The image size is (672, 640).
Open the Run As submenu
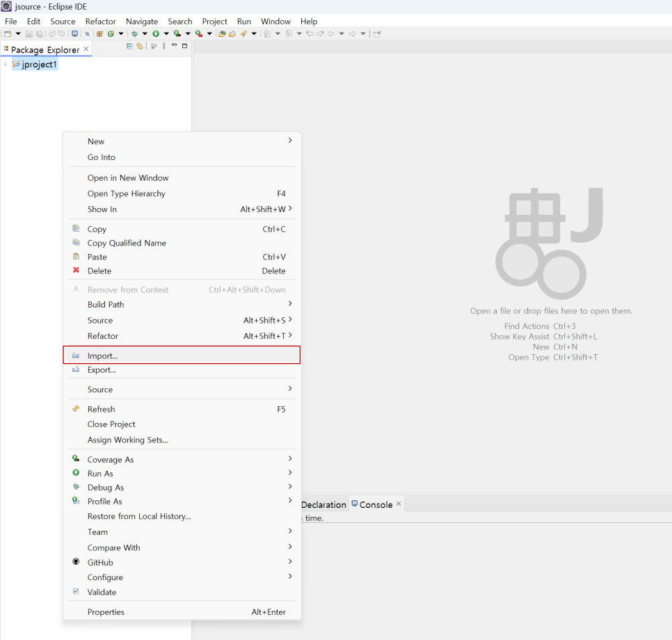tap(182, 473)
